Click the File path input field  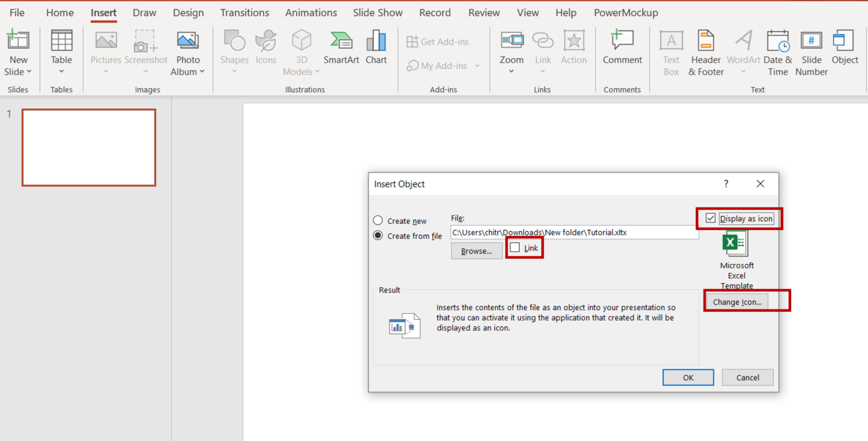pos(574,232)
